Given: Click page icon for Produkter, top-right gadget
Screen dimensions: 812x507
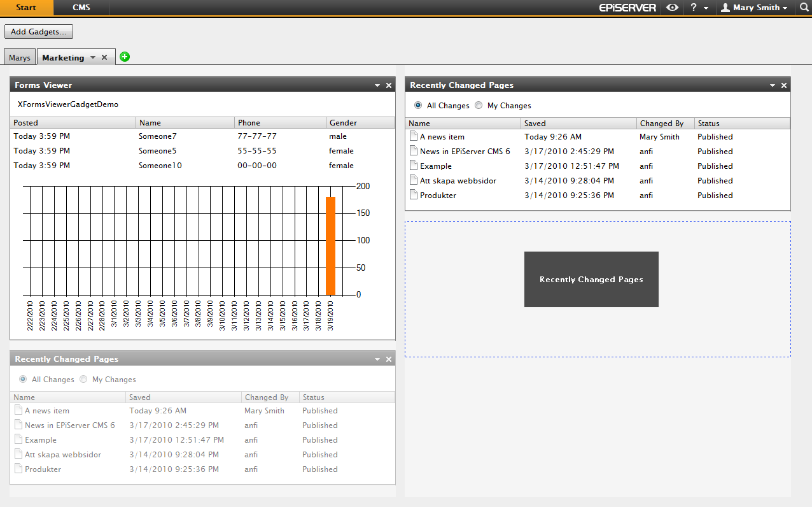Looking at the screenshot, I should coord(413,195).
